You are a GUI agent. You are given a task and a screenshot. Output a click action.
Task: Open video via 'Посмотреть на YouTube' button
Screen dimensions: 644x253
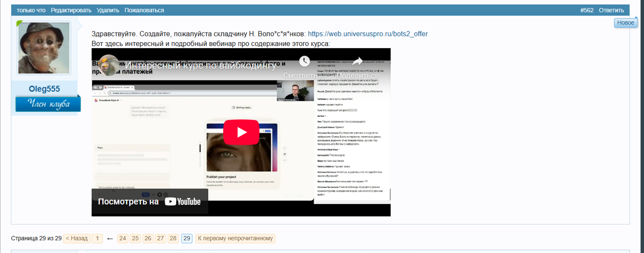coord(149,202)
